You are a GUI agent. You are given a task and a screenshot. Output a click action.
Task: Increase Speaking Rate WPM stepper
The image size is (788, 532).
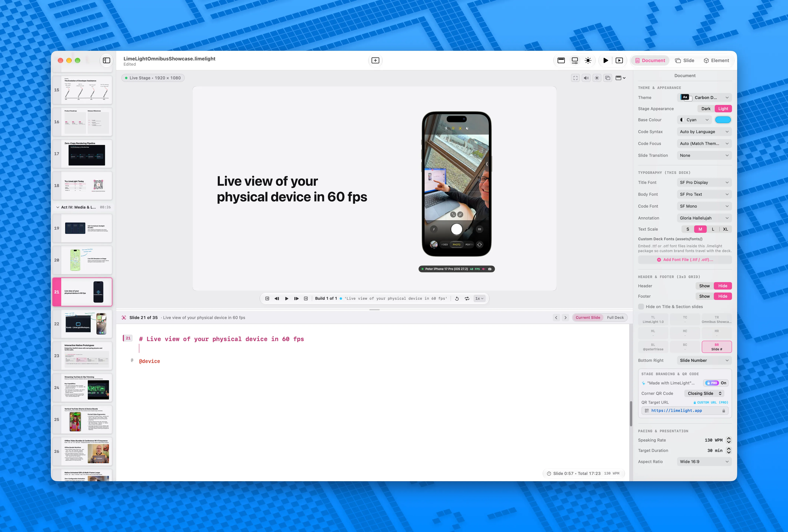click(729, 438)
